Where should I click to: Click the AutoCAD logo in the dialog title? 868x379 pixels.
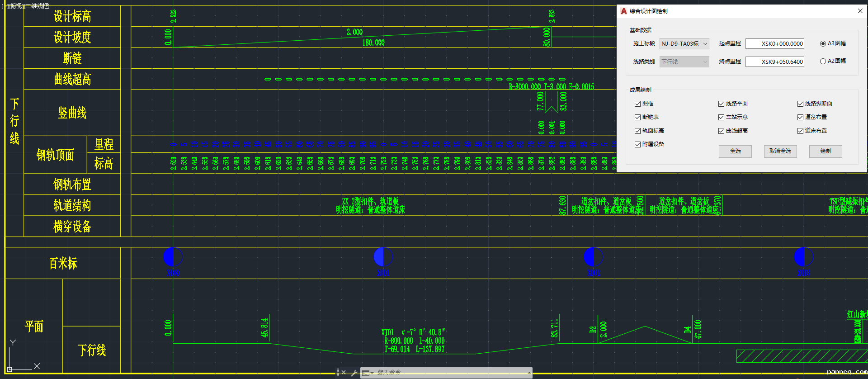[x=624, y=11]
